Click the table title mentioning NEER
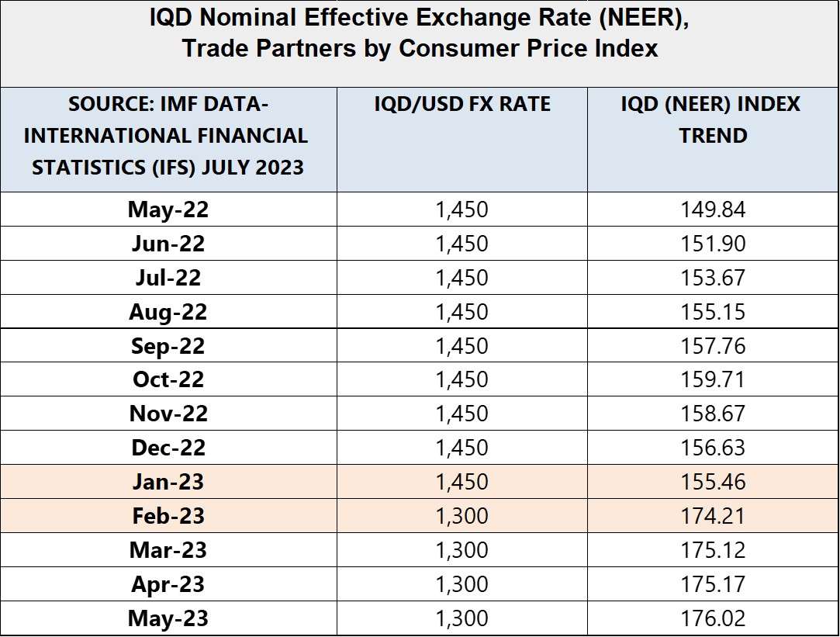 coord(420,33)
